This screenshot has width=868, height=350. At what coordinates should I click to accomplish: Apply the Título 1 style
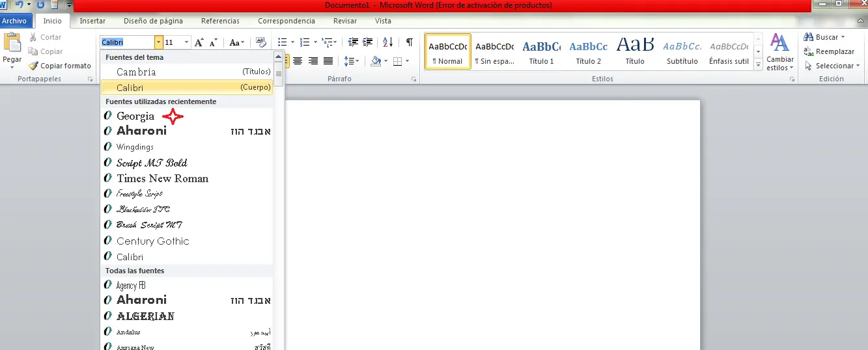click(x=541, y=51)
